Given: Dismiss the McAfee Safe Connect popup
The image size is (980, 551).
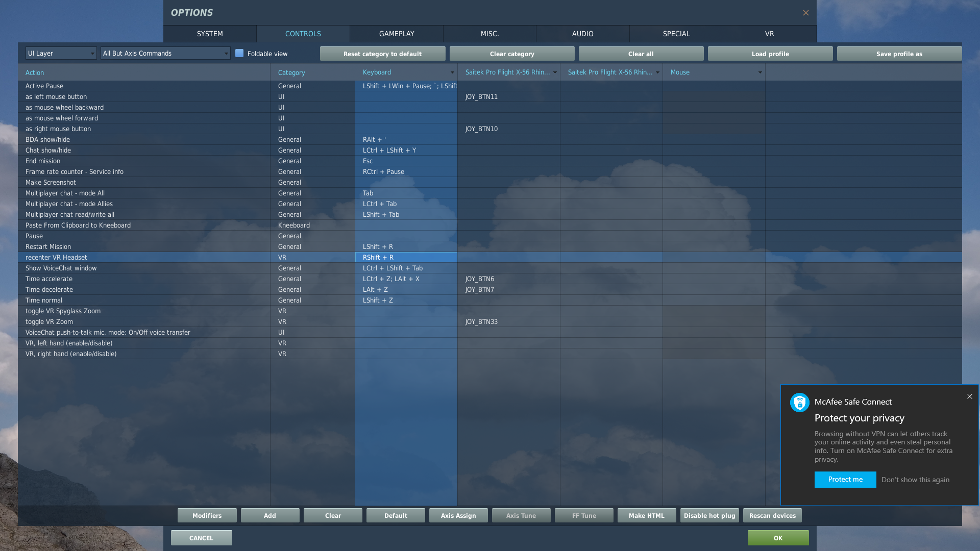Looking at the screenshot, I should tap(969, 396).
